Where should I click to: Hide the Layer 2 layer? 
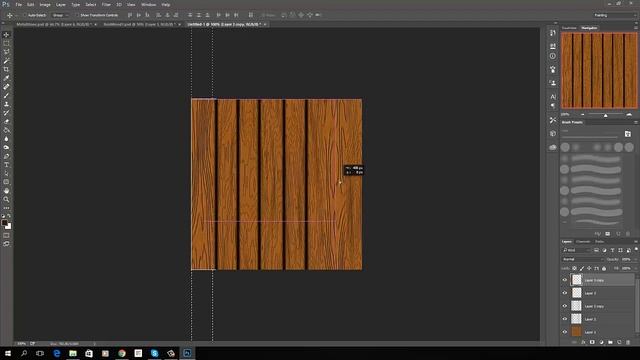click(x=564, y=319)
